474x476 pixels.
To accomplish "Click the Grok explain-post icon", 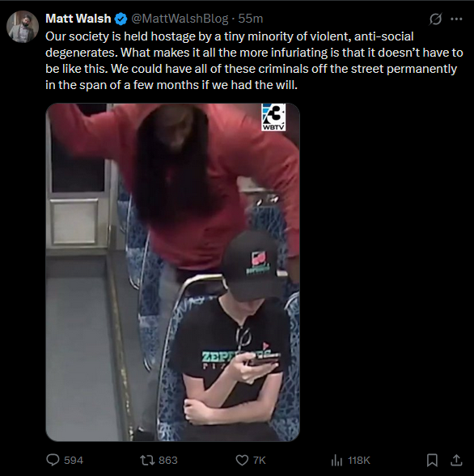I will [x=435, y=19].
